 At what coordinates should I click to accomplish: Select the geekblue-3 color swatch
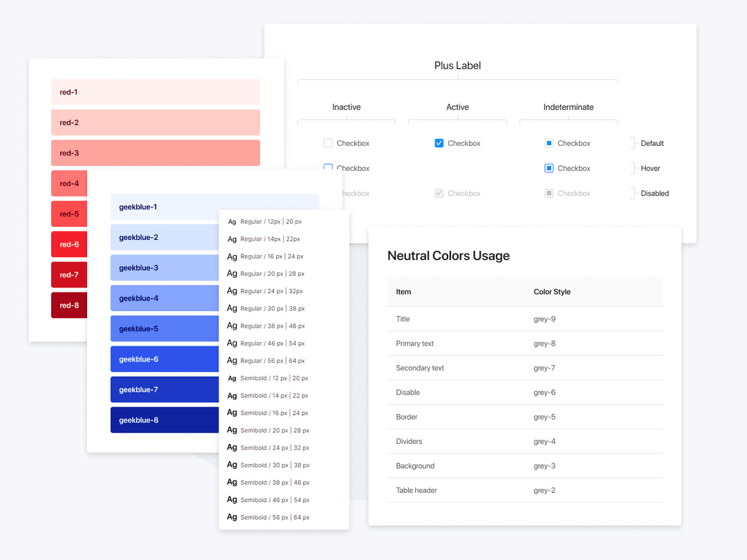(164, 268)
